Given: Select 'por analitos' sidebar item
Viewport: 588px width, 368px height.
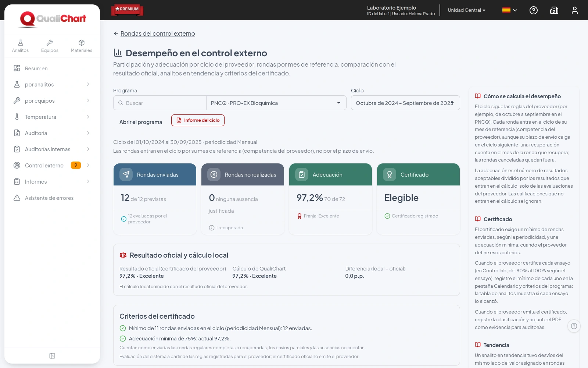Looking at the screenshot, I should 52,85.
